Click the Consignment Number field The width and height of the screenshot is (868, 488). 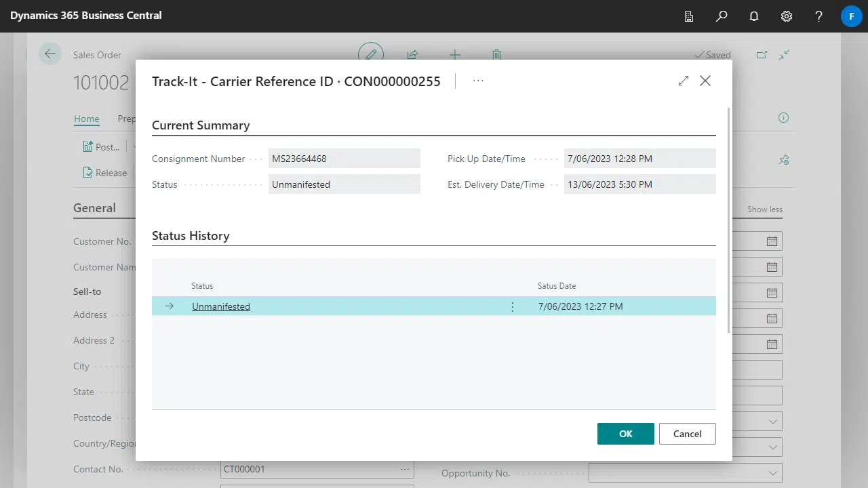pos(344,159)
